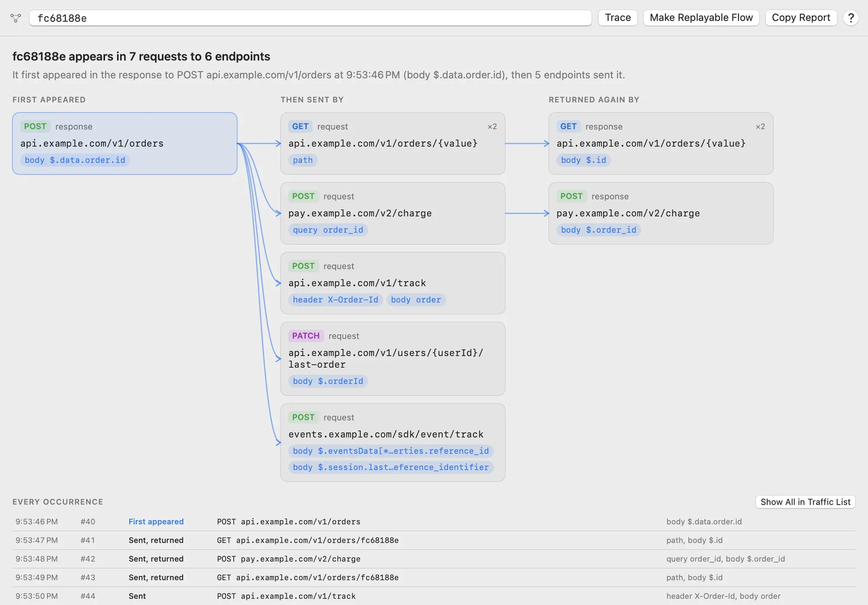Click the 'RETURNED AGAIN BY' column heading
This screenshot has width=868, height=605.
tap(594, 99)
